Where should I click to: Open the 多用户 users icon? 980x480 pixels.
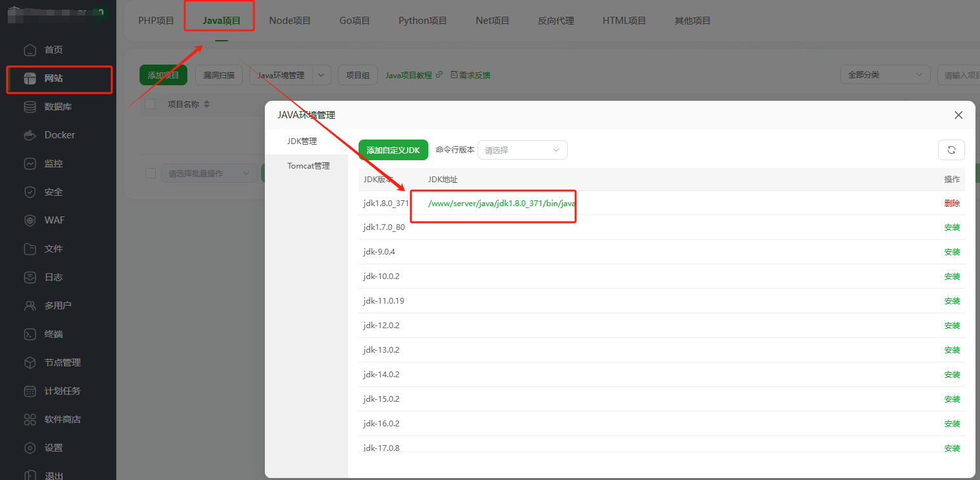pos(30,306)
